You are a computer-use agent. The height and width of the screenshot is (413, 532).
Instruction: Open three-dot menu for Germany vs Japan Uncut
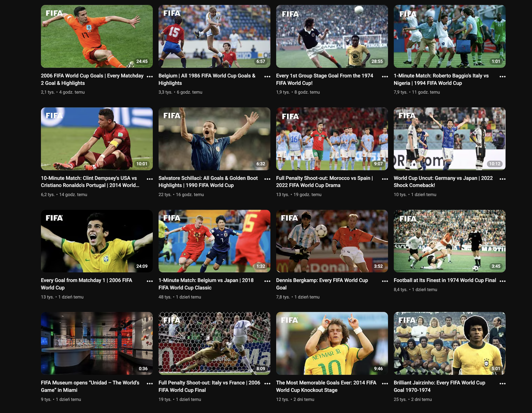[x=502, y=179]
